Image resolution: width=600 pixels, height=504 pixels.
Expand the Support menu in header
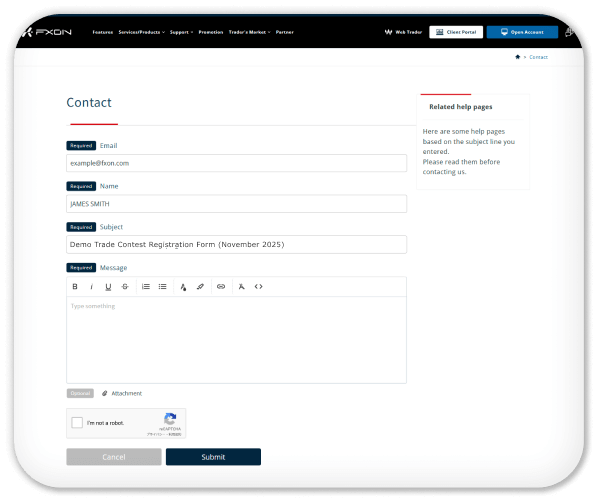(181, 32)
